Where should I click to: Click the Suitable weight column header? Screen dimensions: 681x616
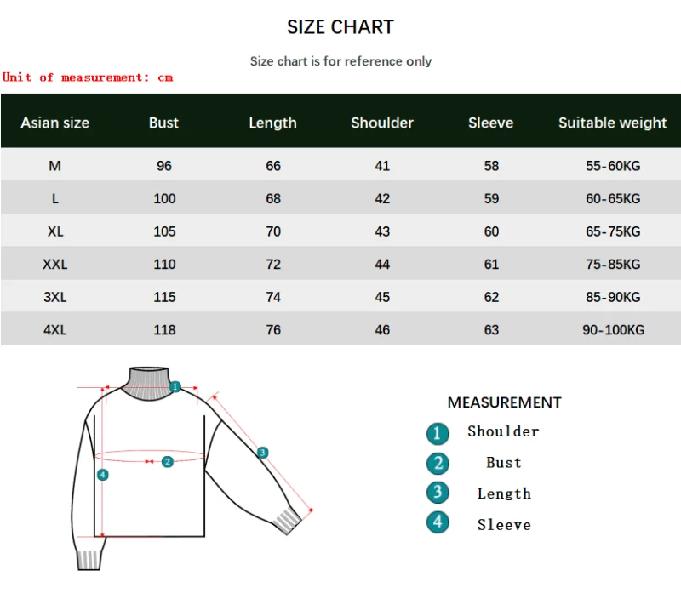612,123
